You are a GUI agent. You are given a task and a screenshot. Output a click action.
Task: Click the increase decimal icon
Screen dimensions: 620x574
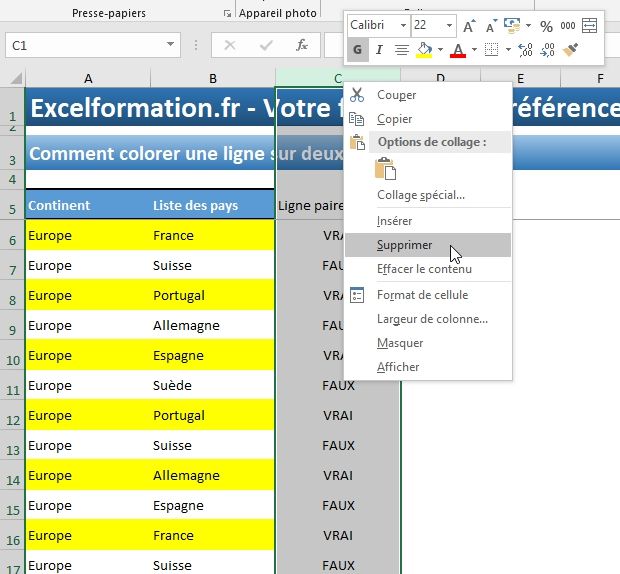(x=524, y=50)
